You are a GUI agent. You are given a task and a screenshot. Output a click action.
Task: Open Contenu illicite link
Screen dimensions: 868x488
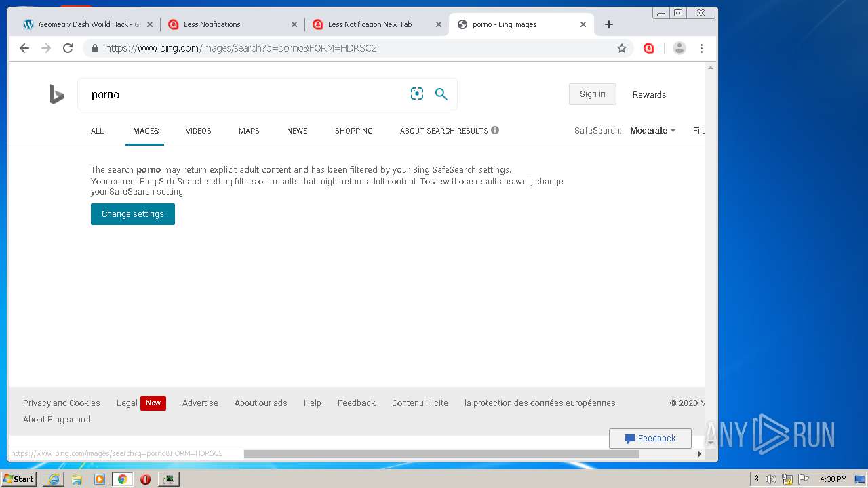click(420, 403)
